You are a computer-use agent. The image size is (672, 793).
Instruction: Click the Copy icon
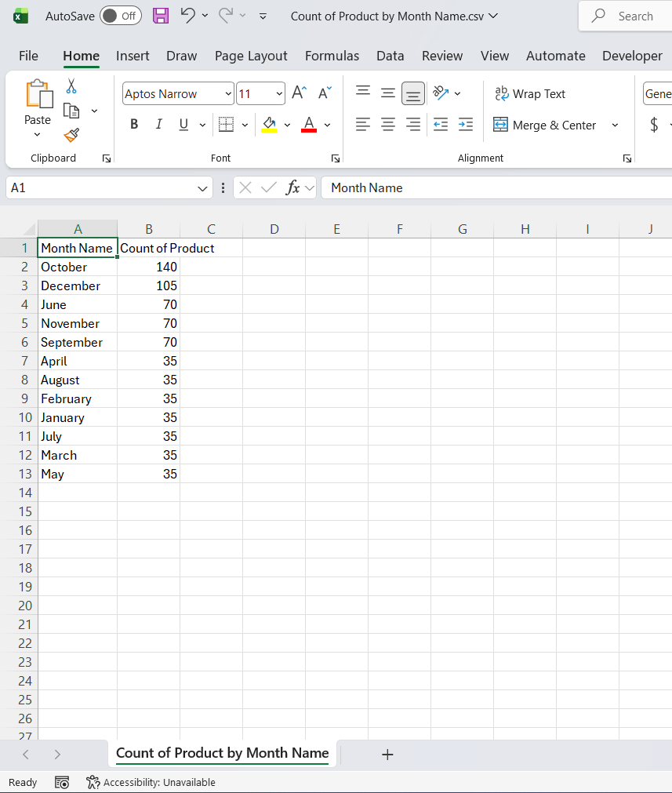click(x=71, y=111)
